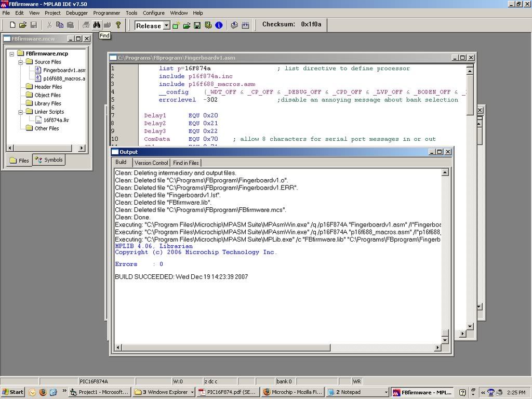The image size is (532, 399).
Task: Click the Build Options icon
Action: click(208, 25)
